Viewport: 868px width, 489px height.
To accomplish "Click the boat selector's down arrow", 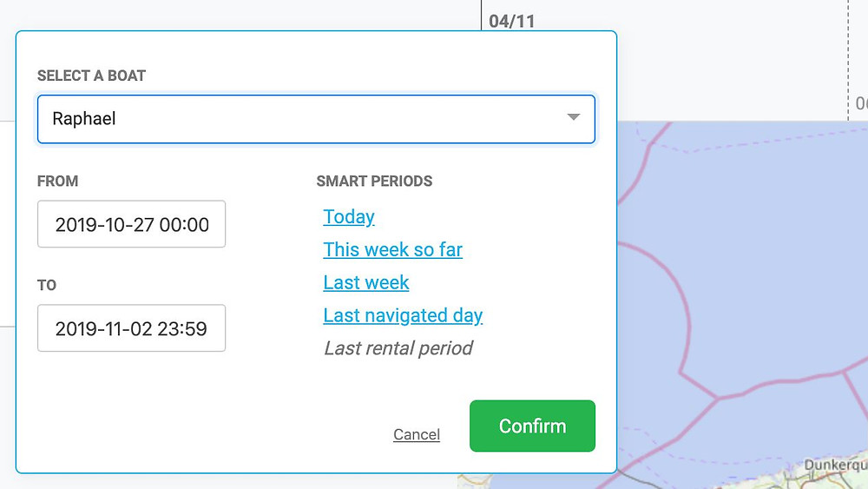I will [574, 117].
